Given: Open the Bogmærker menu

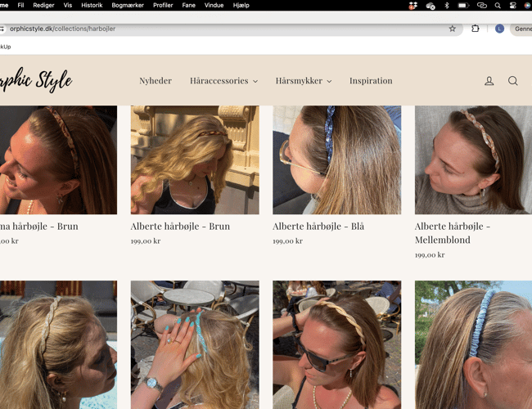Looking at the screenshot, I should tap(127, 5).
